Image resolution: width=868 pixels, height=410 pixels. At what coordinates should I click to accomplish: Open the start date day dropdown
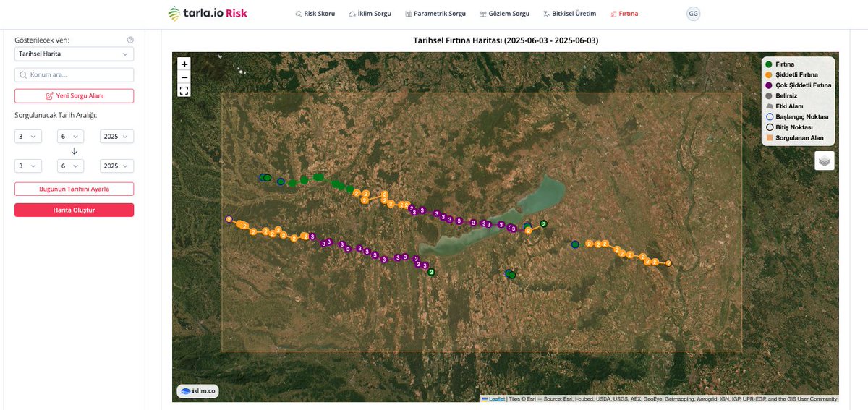pyautogui.click(x=28, y=137)
